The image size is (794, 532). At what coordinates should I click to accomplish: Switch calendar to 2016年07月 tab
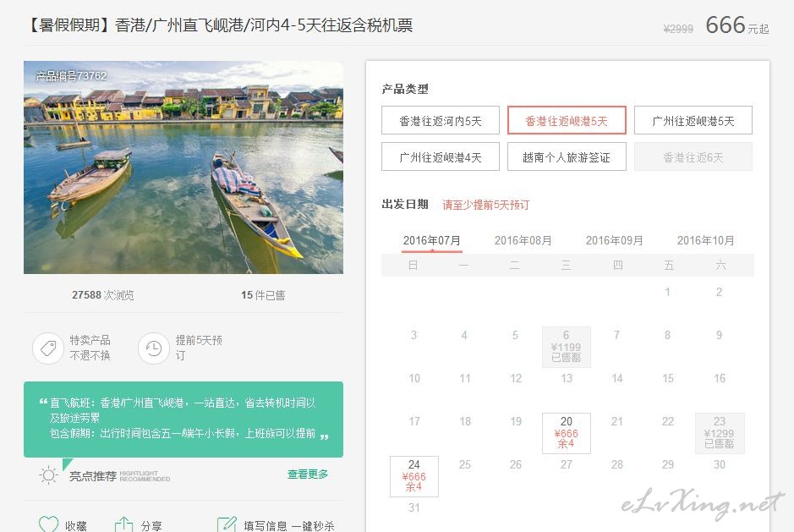tap(432, 240)
